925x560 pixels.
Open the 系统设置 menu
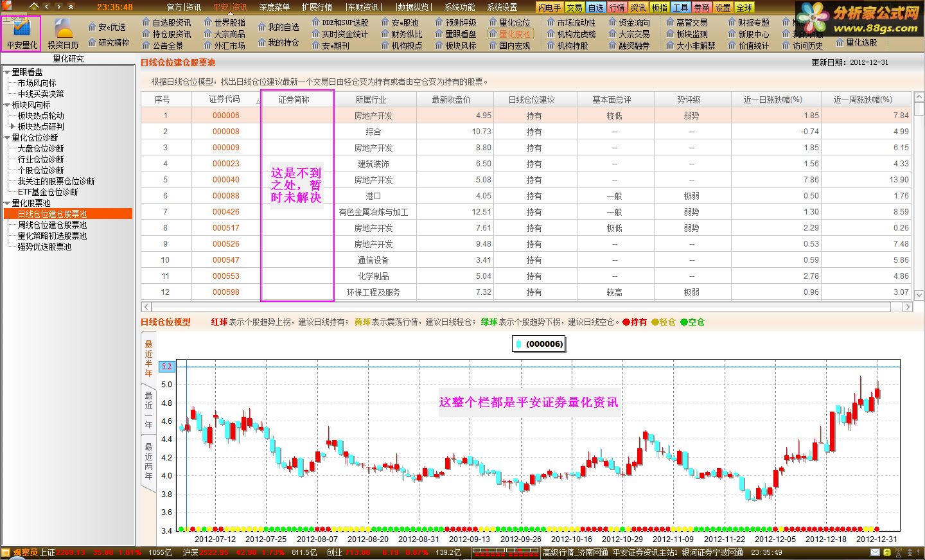point(502,7)
